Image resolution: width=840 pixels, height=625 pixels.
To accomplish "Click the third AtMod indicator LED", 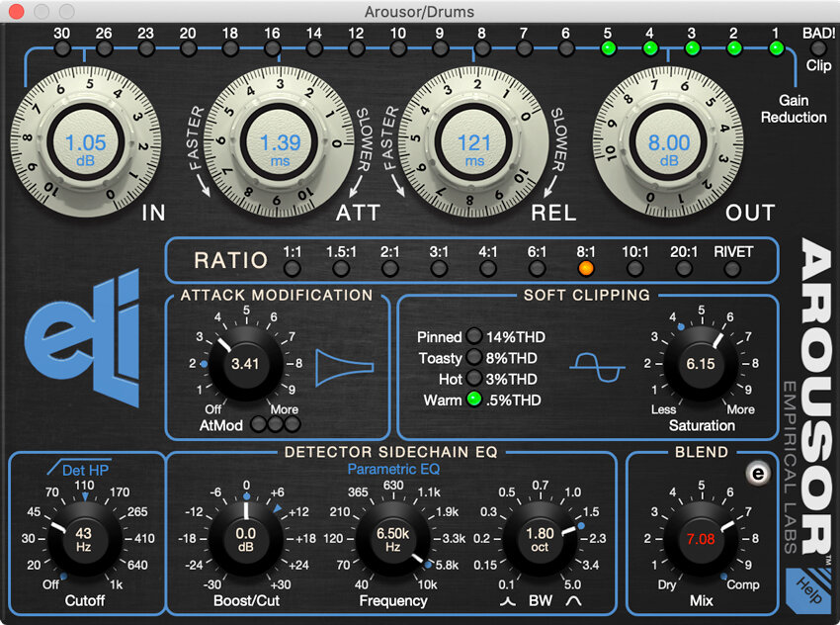I will 293,424.
